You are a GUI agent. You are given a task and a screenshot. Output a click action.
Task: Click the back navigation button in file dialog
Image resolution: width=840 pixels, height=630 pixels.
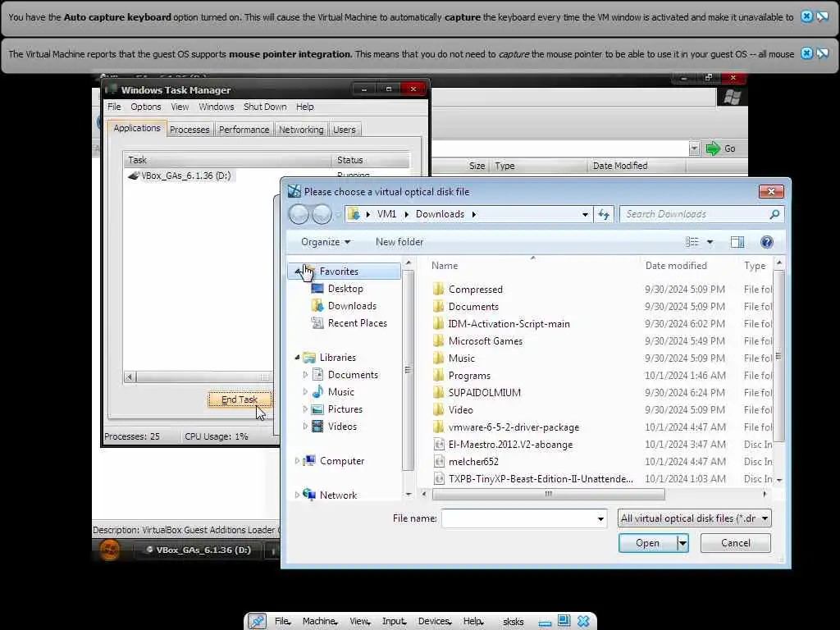(x=299, y=214)
